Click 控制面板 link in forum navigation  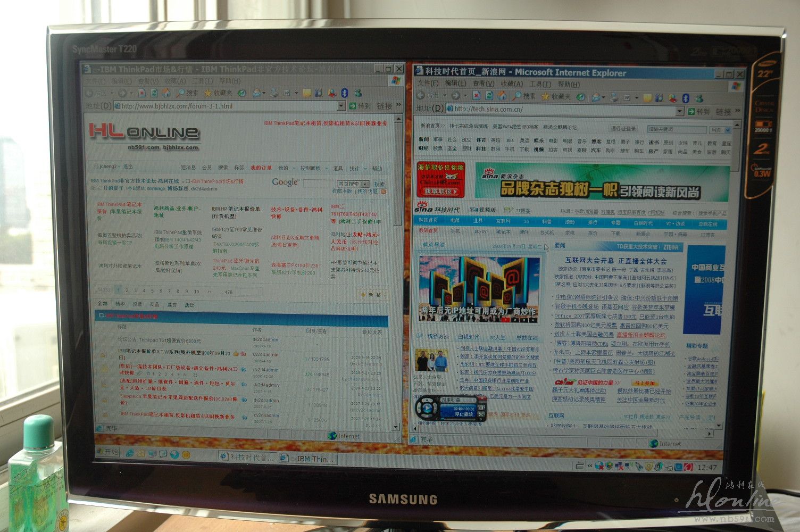tap(310, 168)
